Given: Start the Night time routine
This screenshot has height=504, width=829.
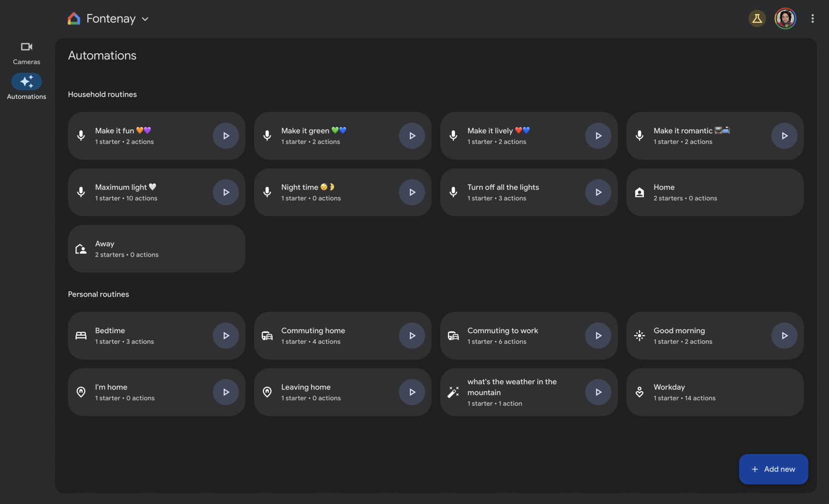Looking at the screenshot, I should pos(411,192).
